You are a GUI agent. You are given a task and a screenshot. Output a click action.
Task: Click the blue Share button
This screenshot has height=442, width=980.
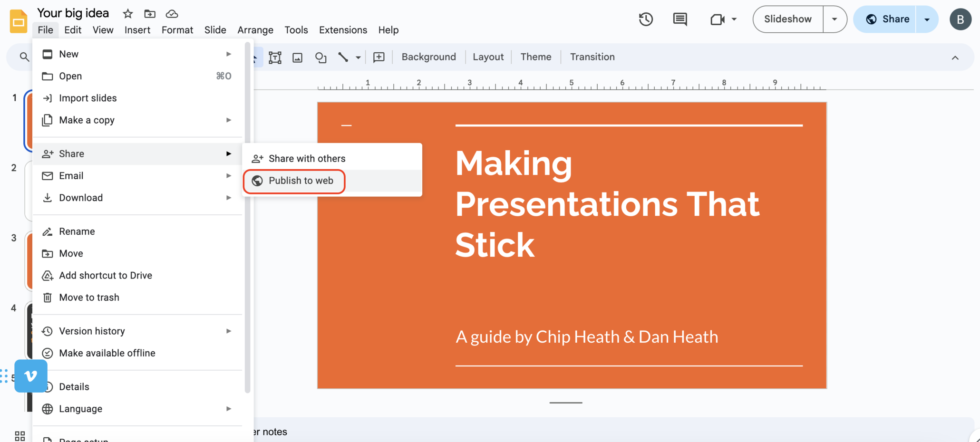(885, 19)
